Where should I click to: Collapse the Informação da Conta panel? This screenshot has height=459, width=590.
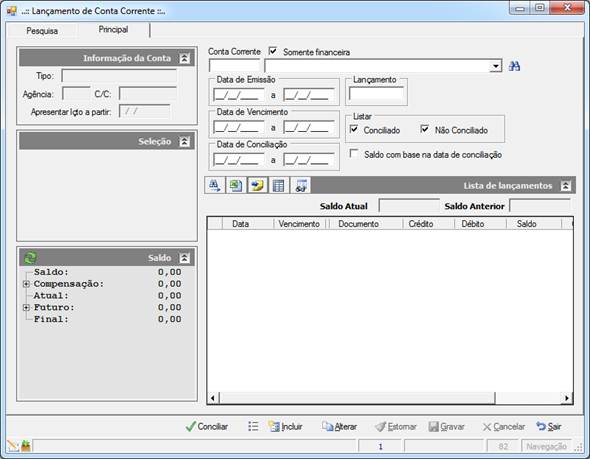pos(184,58)
